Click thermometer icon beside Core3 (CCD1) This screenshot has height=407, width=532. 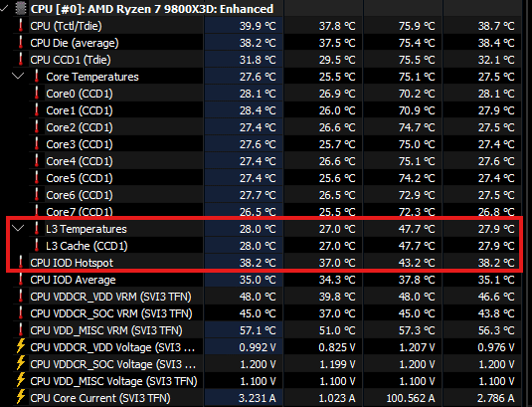[x=37, y=144]
